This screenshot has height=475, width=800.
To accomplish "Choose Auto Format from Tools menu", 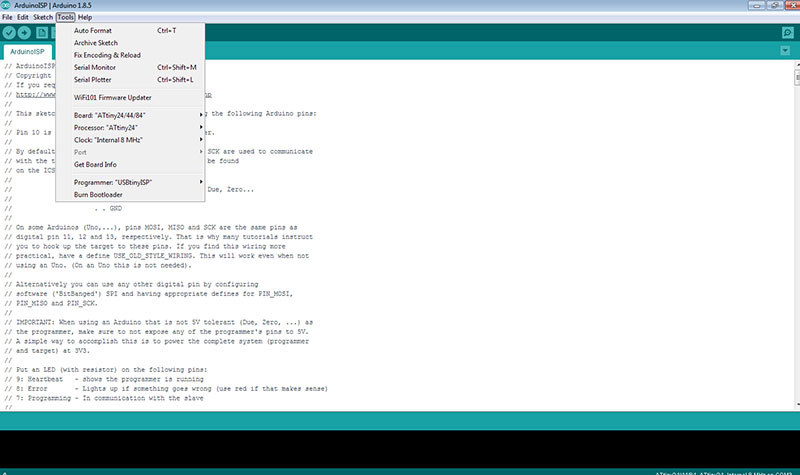I will pyautogui.click(x=130, y=31).
